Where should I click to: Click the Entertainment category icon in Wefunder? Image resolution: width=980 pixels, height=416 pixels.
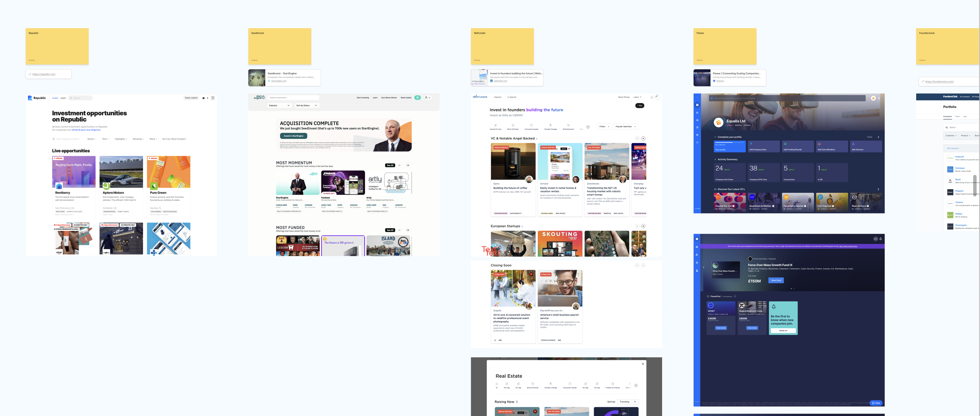568,125
